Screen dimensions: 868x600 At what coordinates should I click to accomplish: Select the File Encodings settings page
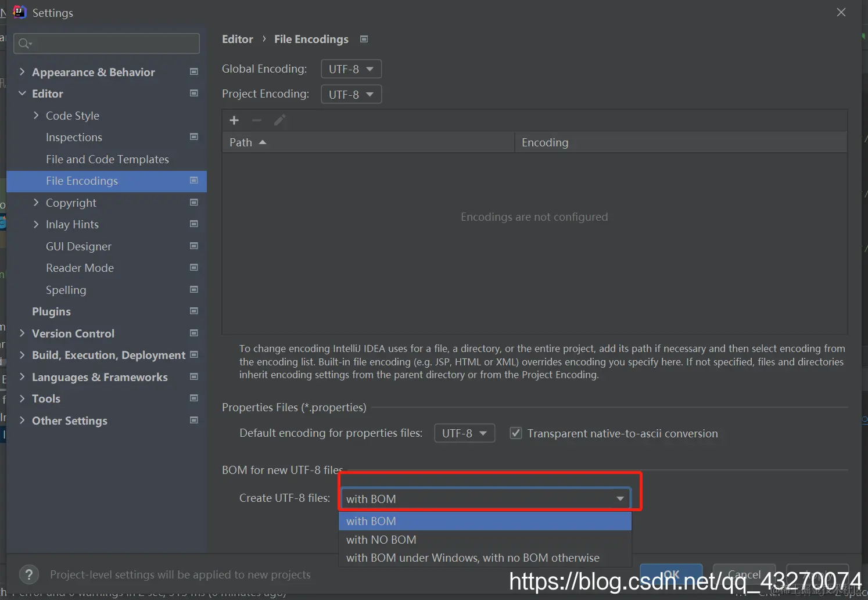click(107, 181)
